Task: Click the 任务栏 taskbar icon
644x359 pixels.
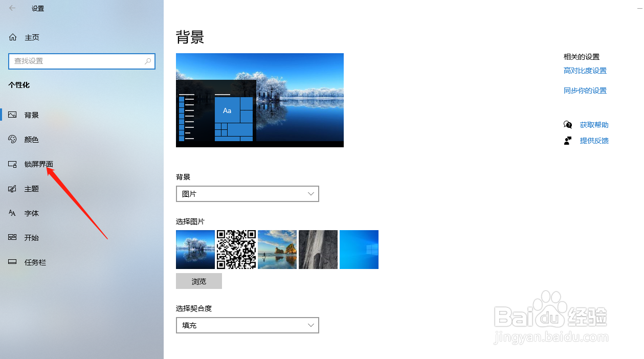Action: (13, 262)
